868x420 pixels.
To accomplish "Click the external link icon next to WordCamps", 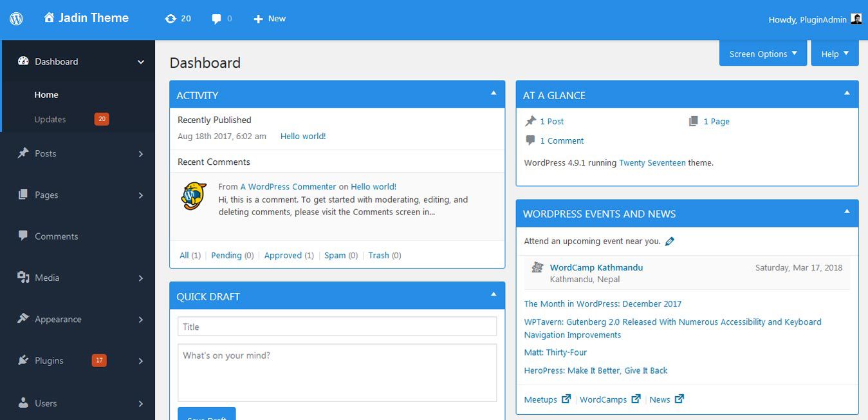I will [x=636, y=399].
